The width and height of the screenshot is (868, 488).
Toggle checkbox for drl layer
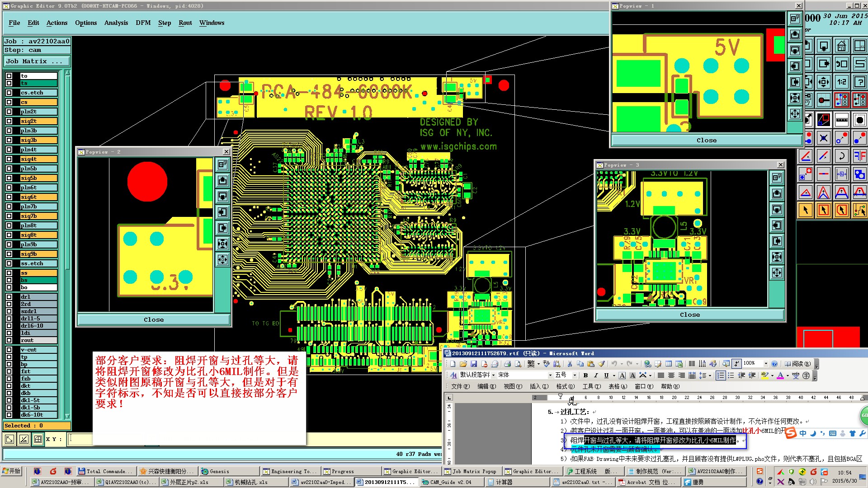9,297
